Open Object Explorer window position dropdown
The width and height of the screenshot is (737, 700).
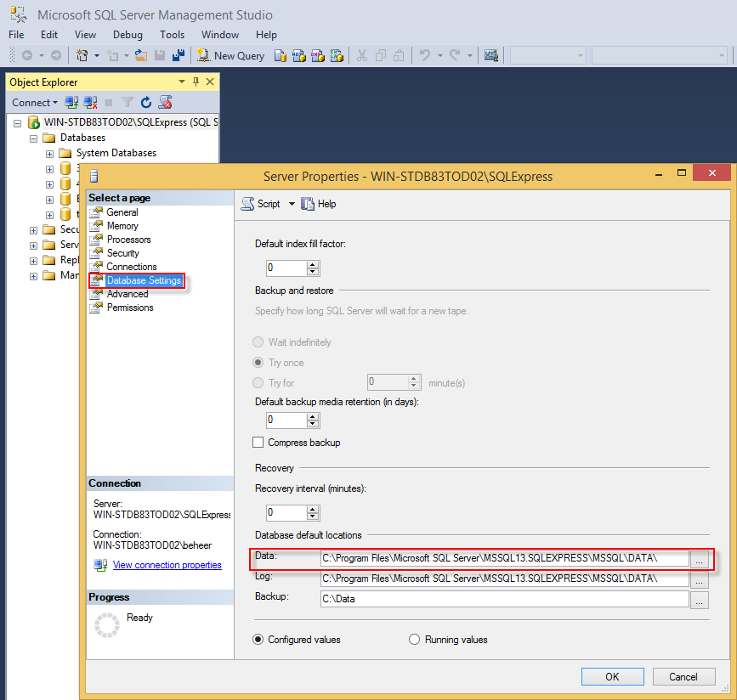pyautogui.click(x=182, y=82)
